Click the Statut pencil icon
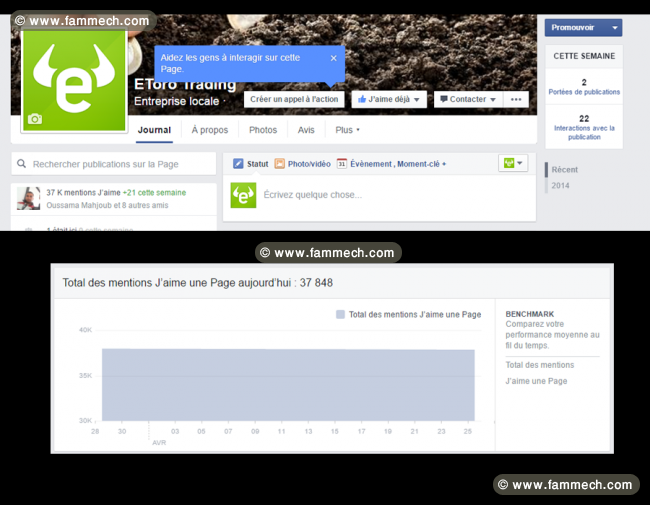650x505 pixels. click(238, 164)
